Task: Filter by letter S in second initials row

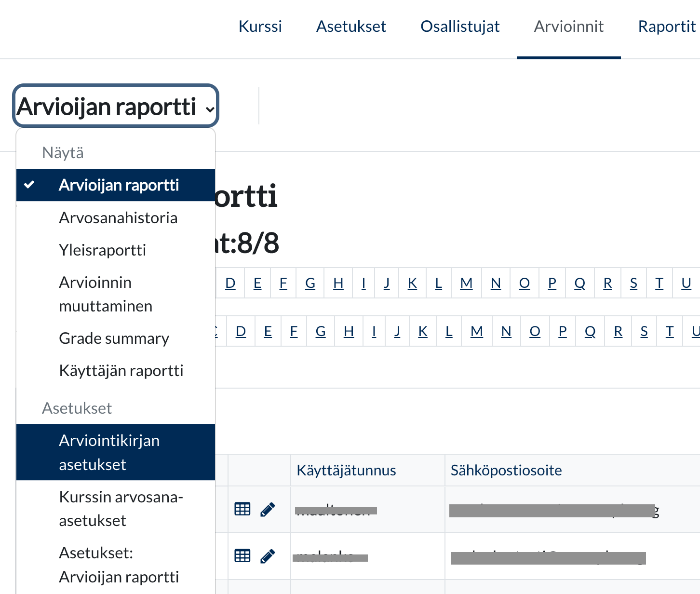Action: click(x=644, y=331)
